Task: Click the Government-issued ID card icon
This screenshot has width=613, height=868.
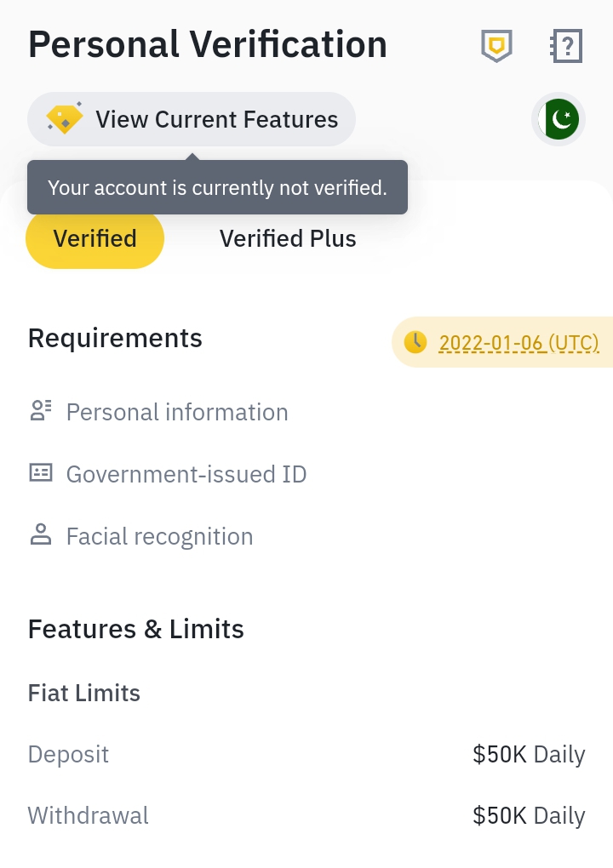Action: [x=40, y=473]
